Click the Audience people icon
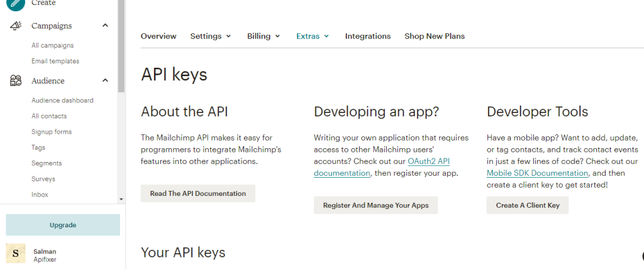Image resolution: width=644 pixels, height=270 pixels. [x=16, y=81]
